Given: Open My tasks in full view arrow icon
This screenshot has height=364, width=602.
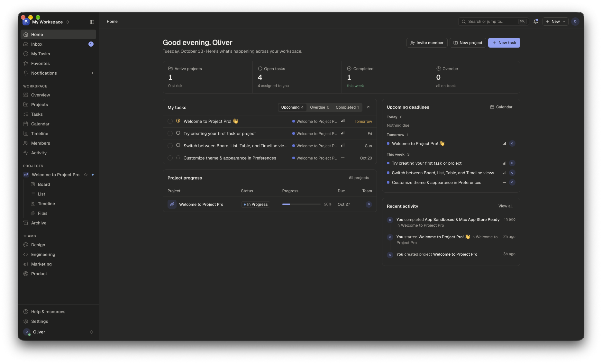Looking at the screenshot, I should pos(368,107).
